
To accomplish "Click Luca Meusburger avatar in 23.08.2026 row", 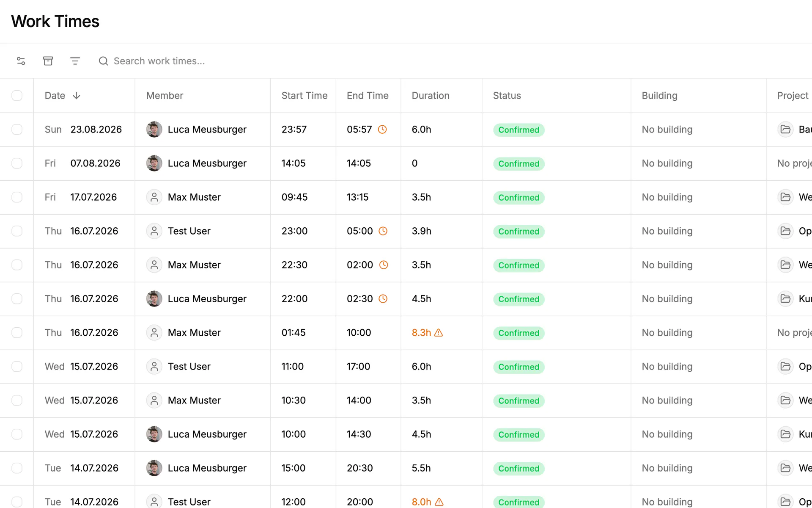I will (x=154, y=130).
